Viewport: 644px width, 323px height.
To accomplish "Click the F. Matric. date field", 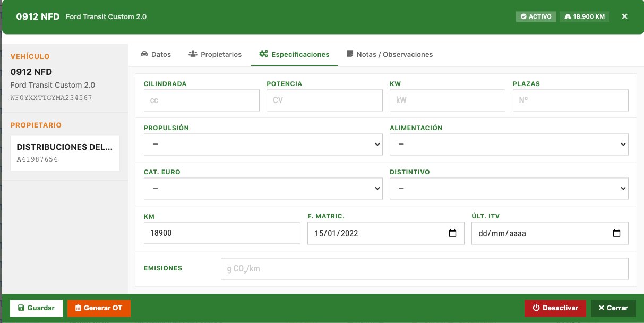I will click(386, 233).
